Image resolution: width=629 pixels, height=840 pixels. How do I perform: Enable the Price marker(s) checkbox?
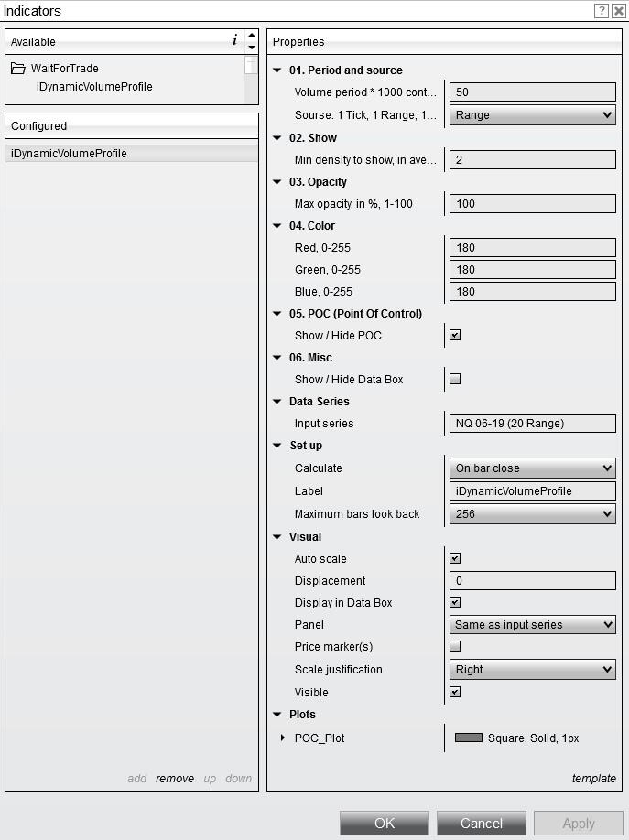455,646
